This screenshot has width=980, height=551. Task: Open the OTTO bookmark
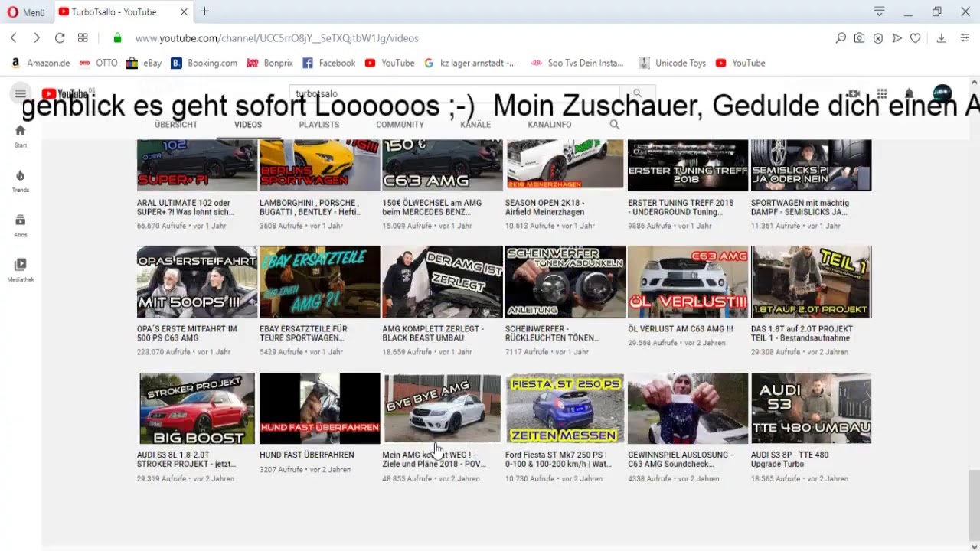[x=99, y=63]
